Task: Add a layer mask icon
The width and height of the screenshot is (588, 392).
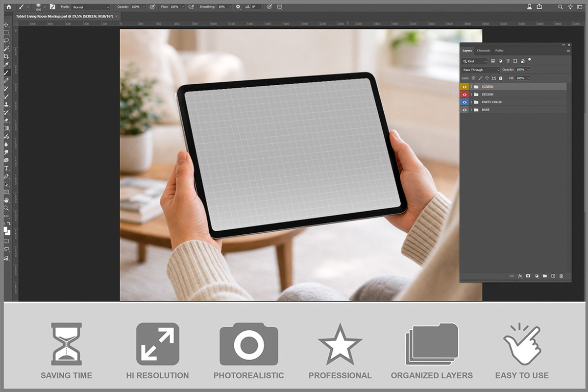Action: [528, 276]
